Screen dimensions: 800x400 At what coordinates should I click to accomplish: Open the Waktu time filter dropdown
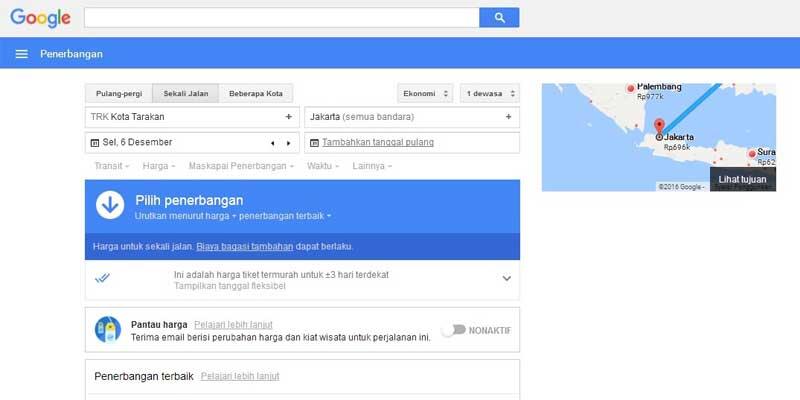[x=323, y=166]
